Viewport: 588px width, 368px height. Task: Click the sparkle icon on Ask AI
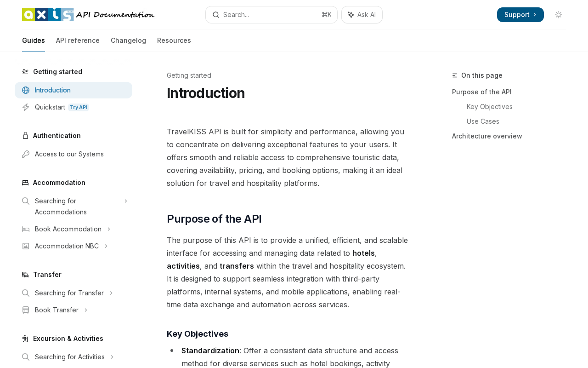351,15
